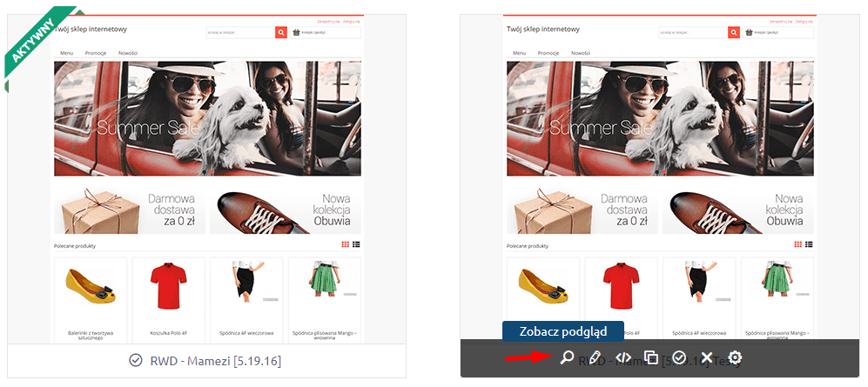Click the red search button in left preview

281,33
